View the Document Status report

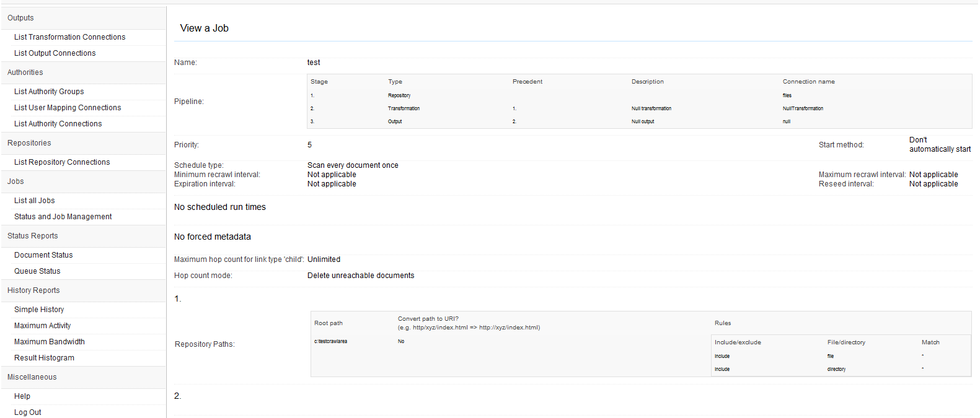43,255
